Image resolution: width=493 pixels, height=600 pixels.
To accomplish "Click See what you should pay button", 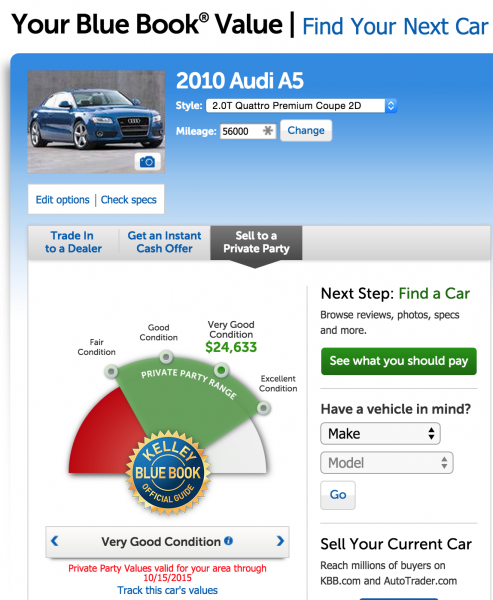I will coord(398,361).
